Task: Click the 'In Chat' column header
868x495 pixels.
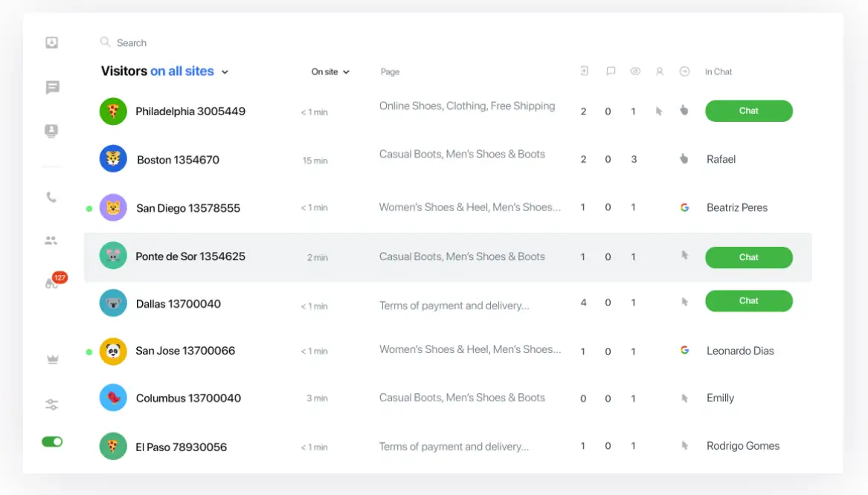Action: point(718,72)
